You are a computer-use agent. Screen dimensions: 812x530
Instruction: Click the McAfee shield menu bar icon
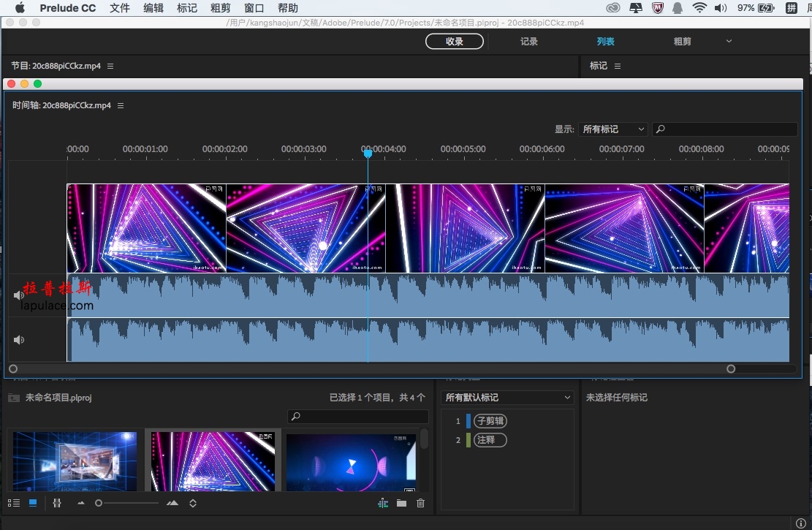(658, 8)
